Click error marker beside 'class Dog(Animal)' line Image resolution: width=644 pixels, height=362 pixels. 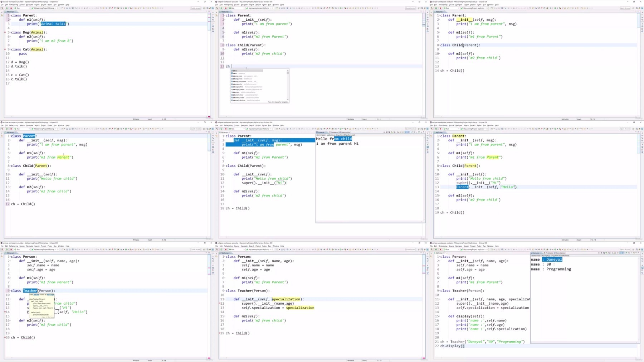point(5,32)
